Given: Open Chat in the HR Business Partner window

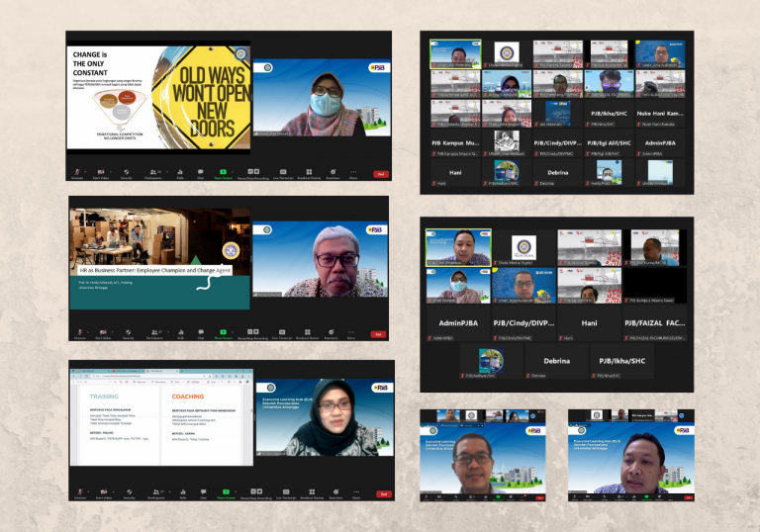Looking at the screenshot, I should [x=201, y=334].
